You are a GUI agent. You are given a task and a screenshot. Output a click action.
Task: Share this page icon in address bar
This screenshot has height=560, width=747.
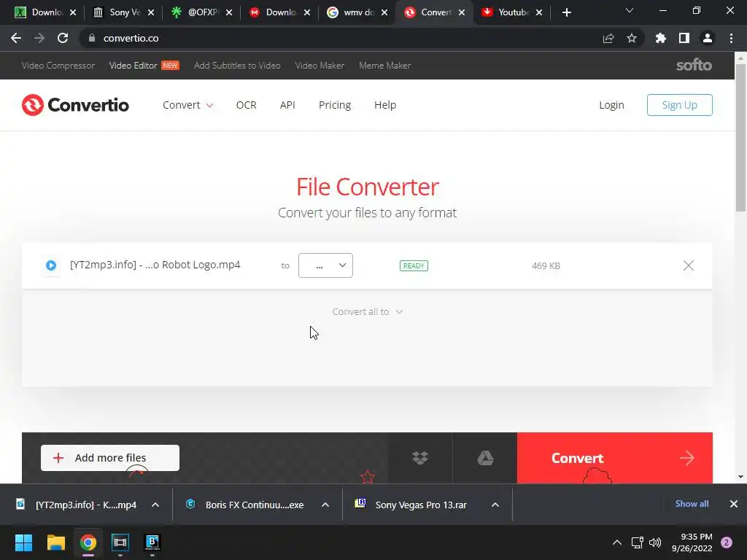point(608,38)
